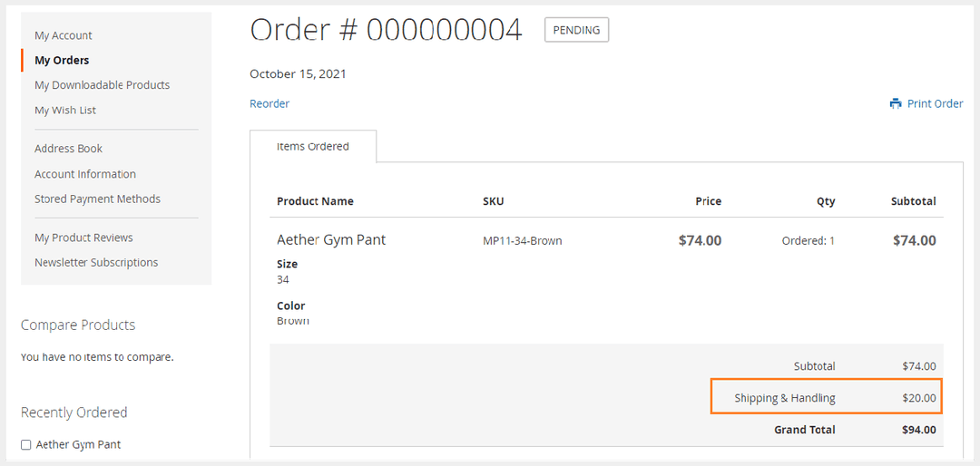The image size is (980, 466).
Task: Go to Newsletter Subscriptions
Action: point(96,263)
